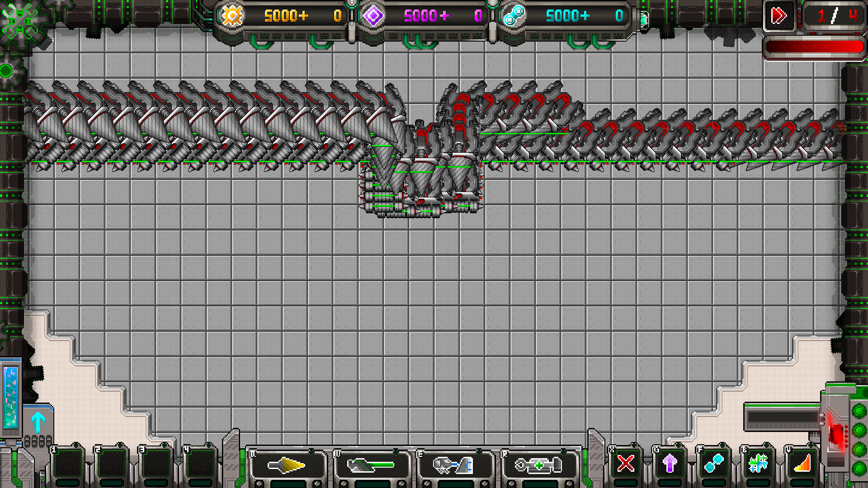Select the cyan link nodes tool
This screenshot has height=488, width=868.
(714, 464)
